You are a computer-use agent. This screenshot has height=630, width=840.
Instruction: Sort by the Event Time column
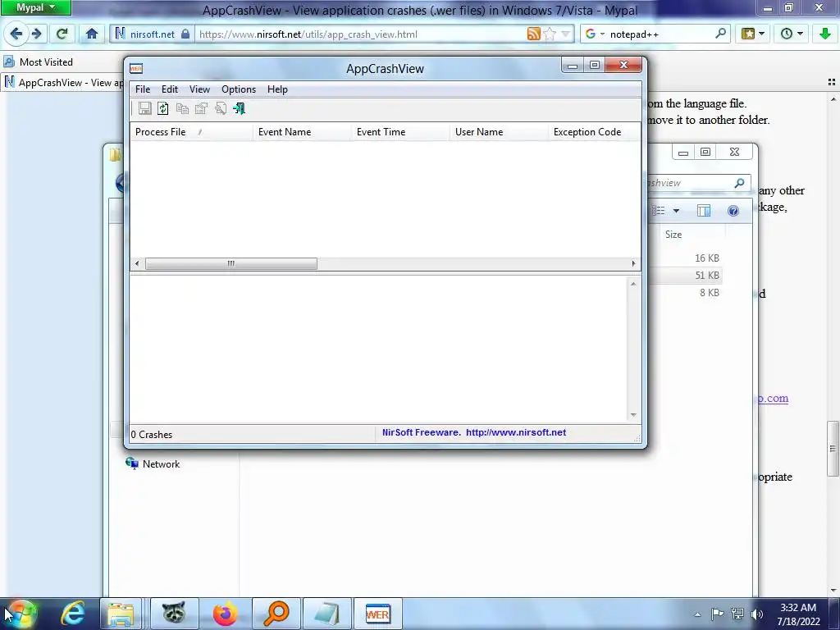(x=400, y=132)
